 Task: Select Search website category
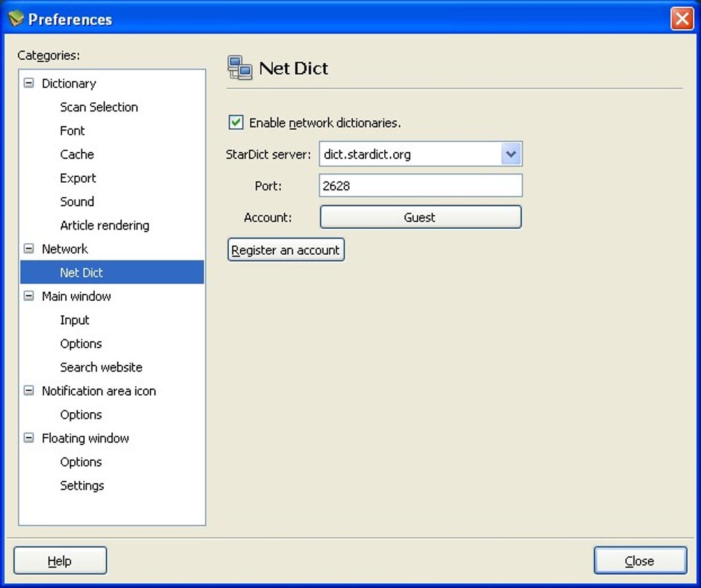click(x=101, y=367)
